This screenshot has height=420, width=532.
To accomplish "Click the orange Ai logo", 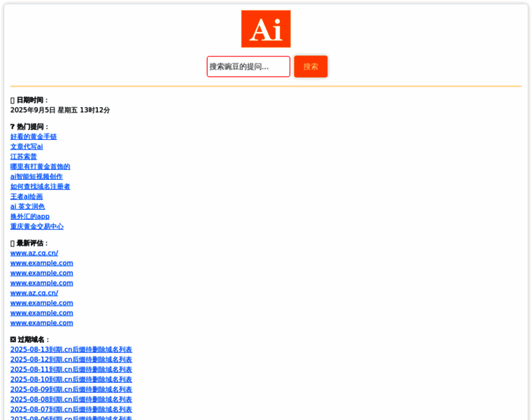I will coord(266,29).
